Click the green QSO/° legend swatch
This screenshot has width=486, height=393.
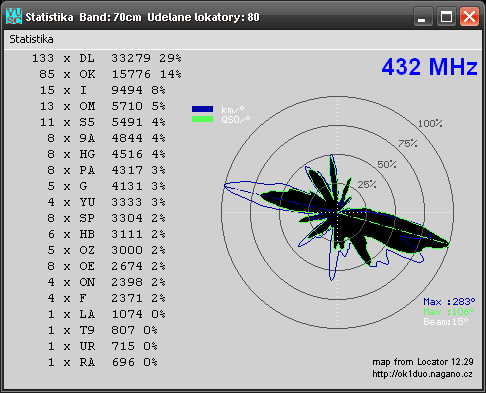pos(202,119)
